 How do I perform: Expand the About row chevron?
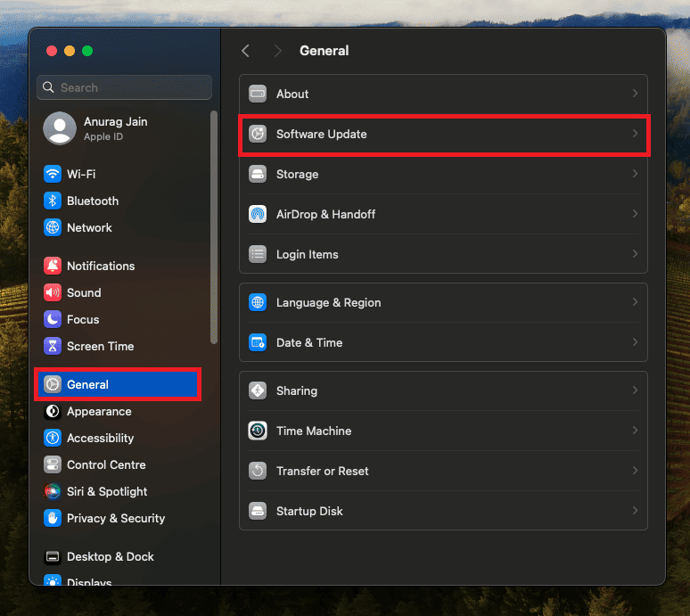(635, 94)
